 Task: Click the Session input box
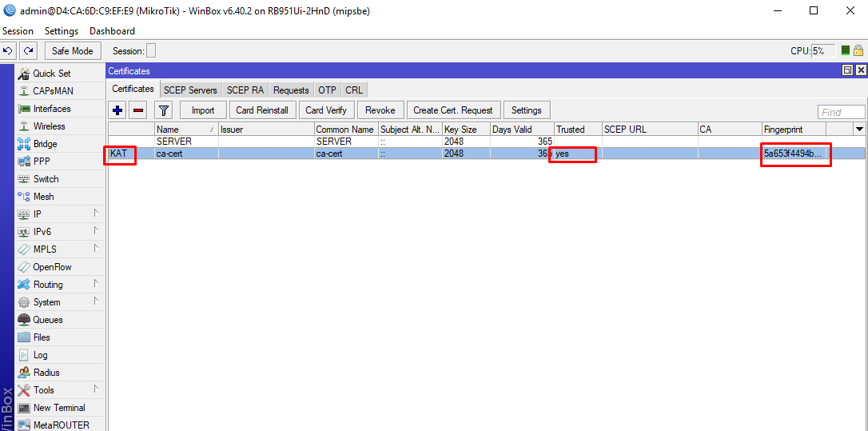[150, 51]
